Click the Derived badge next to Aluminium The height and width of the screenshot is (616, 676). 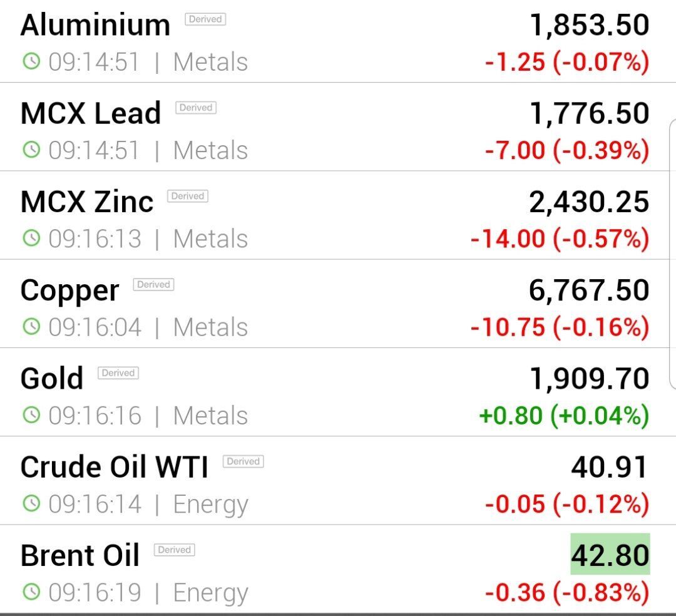(x=205, y=19)
